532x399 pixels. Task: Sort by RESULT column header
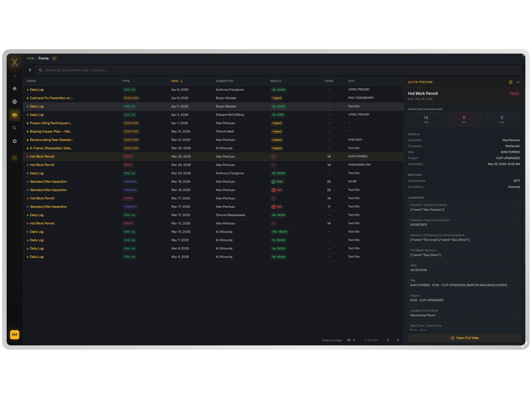click(x=276, y=81)
